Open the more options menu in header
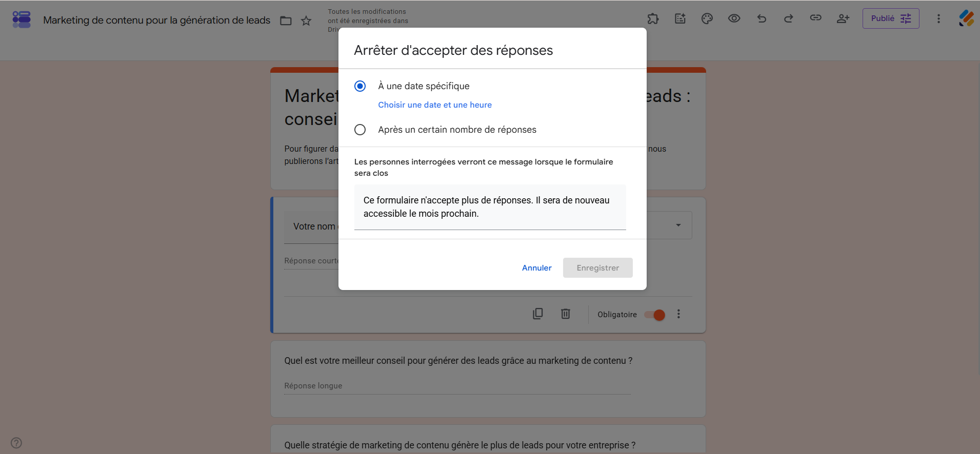The image size is (980, 454). (939, 18)
